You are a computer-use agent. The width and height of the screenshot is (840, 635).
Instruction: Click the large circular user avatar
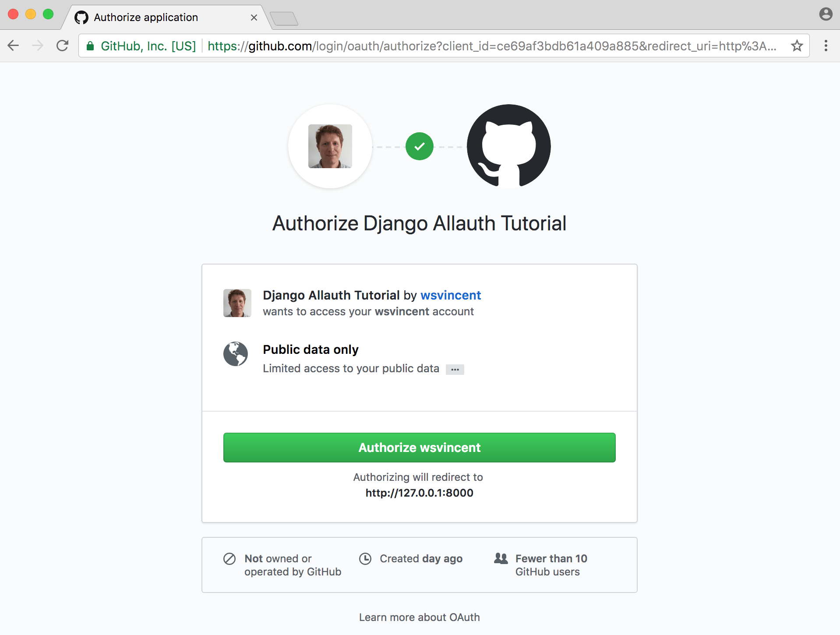[x=330, y=146]
